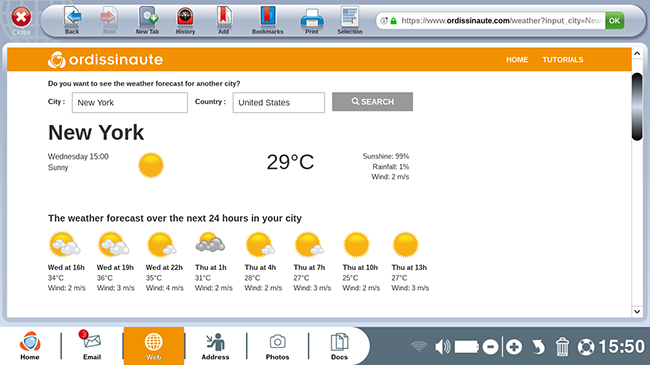Image resolution: width=650 pixels, height=365 pixels.
Task: Click the speaker volume icon
Action: pyautogui.click(x=442, y=347)
